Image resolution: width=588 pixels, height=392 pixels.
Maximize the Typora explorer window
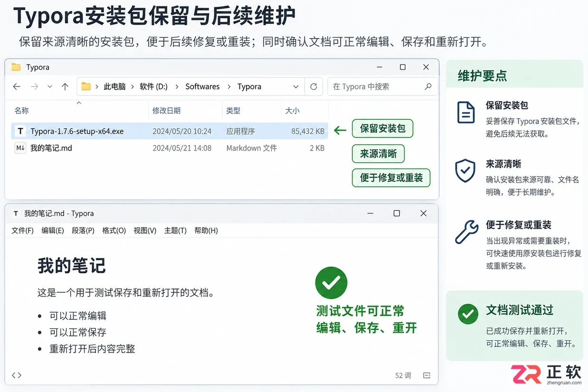(402, 67)
